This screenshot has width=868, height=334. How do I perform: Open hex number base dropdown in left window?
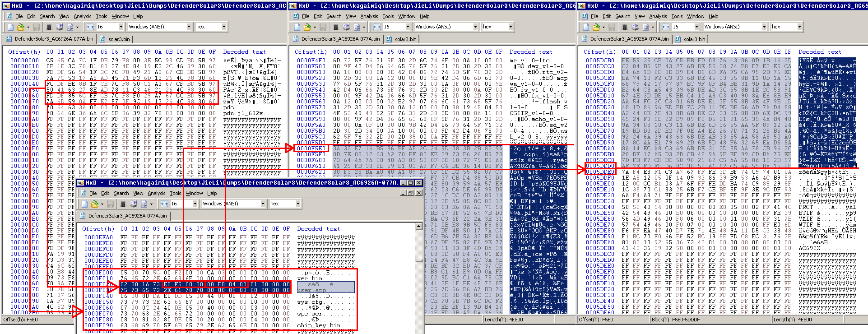[x=223, y=27]
